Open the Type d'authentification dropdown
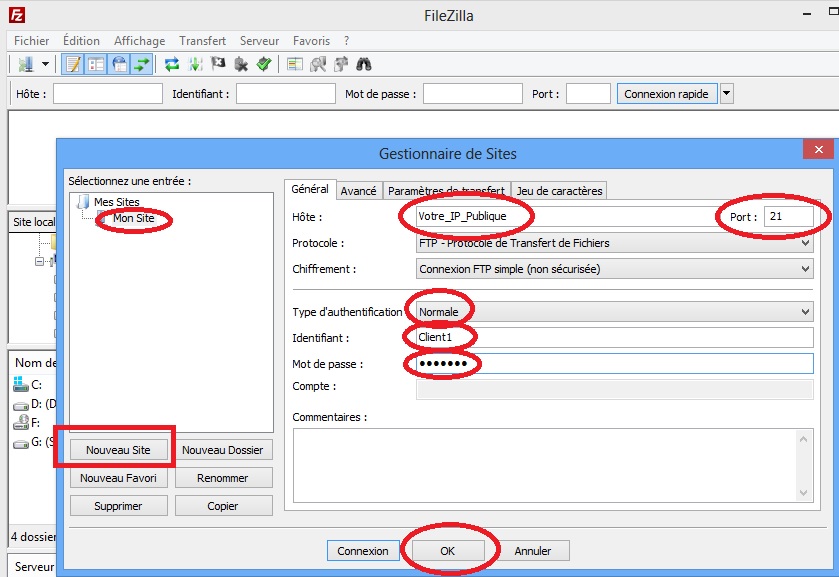839x577 pixels. [615, 312]
